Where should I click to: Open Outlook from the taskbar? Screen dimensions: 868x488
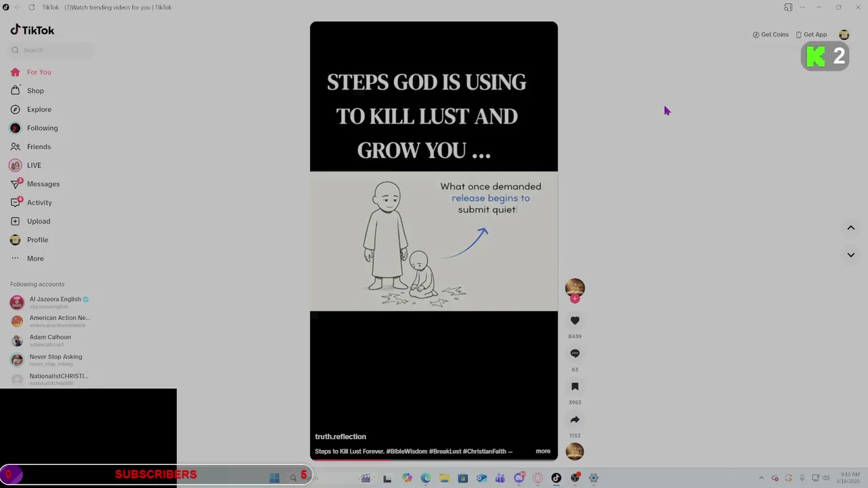point(481,479)
